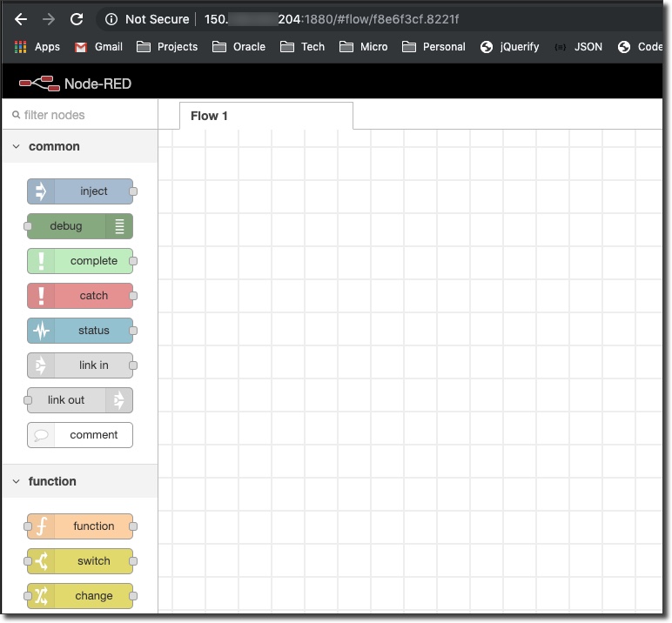This screenshot has width=672, height=623.
Task: Click the status node output port
Action: tap(133, 331)
